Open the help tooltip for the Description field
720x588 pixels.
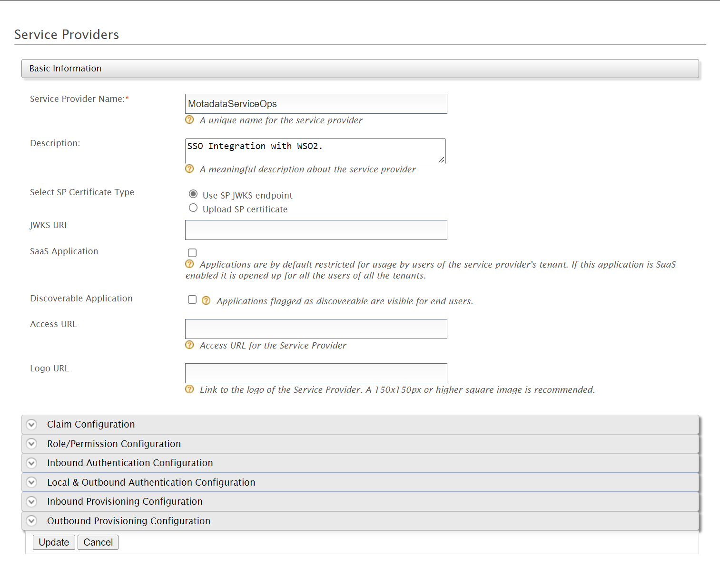pyautogui.click(x=189, y=169)
